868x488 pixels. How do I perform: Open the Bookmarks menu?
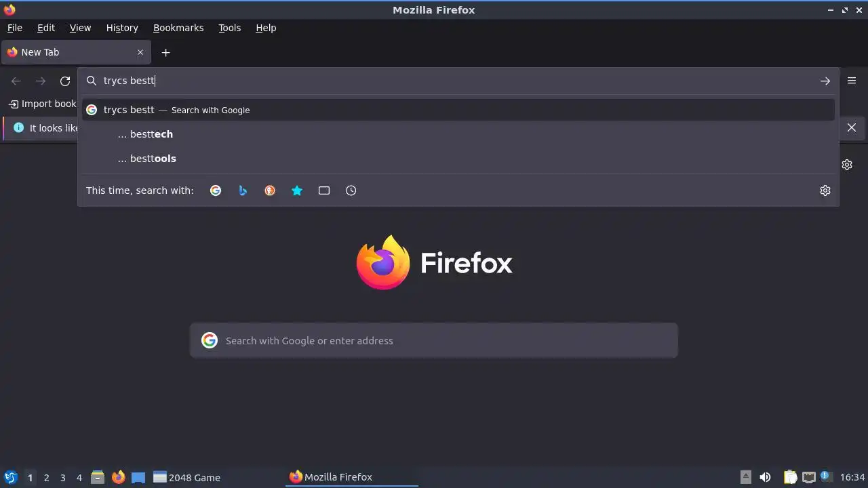178,28
